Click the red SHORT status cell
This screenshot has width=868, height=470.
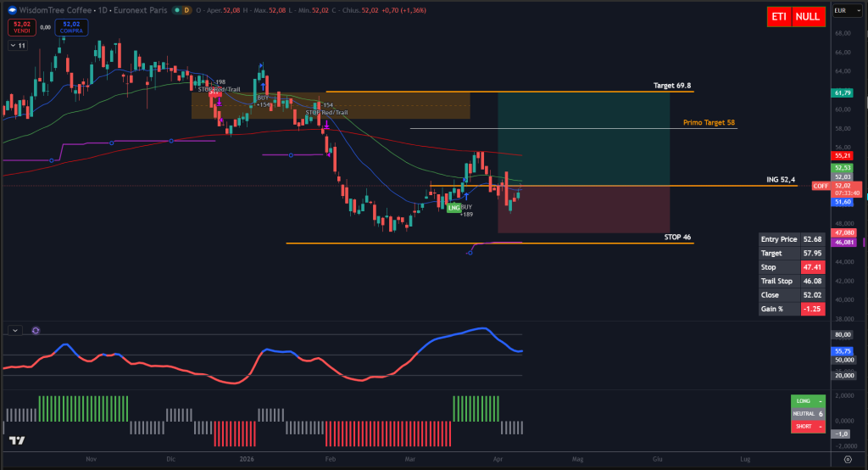808,427
